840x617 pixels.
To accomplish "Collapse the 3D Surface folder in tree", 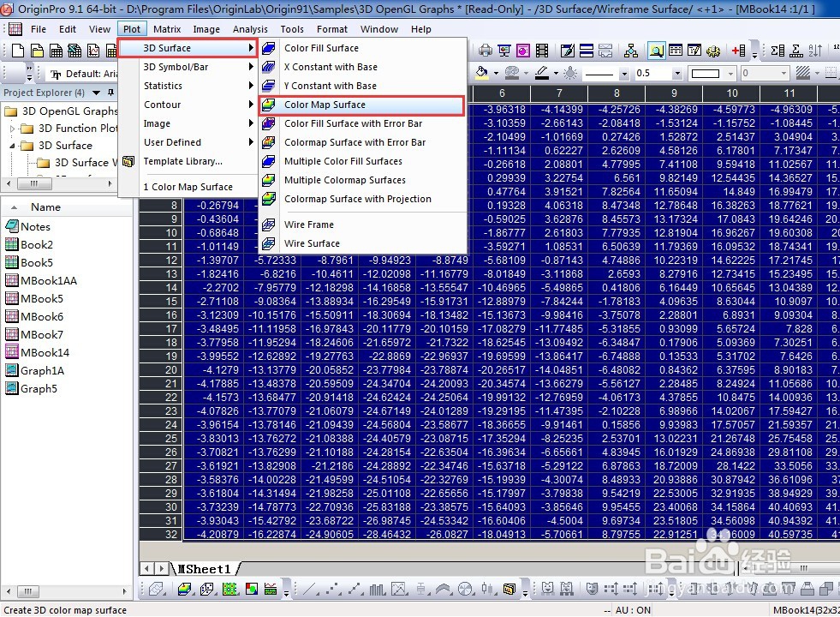I will (x=12, y=146).
